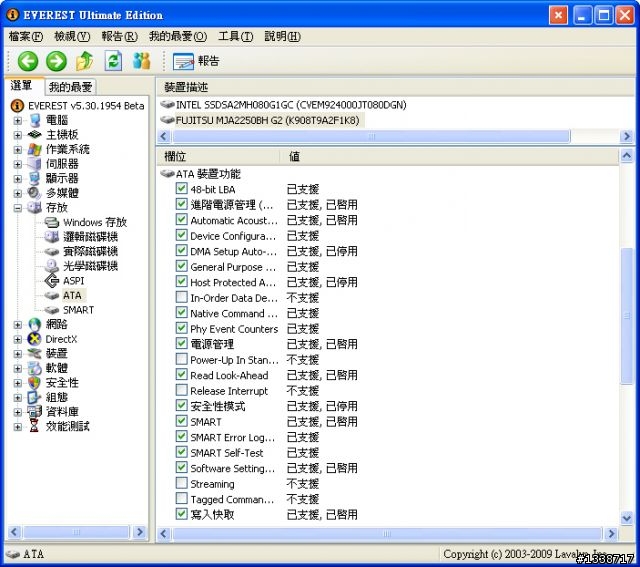The height and width of the screenshot is (567, 640).
Task: Open the 報告(R) menu
Action: 120,37
